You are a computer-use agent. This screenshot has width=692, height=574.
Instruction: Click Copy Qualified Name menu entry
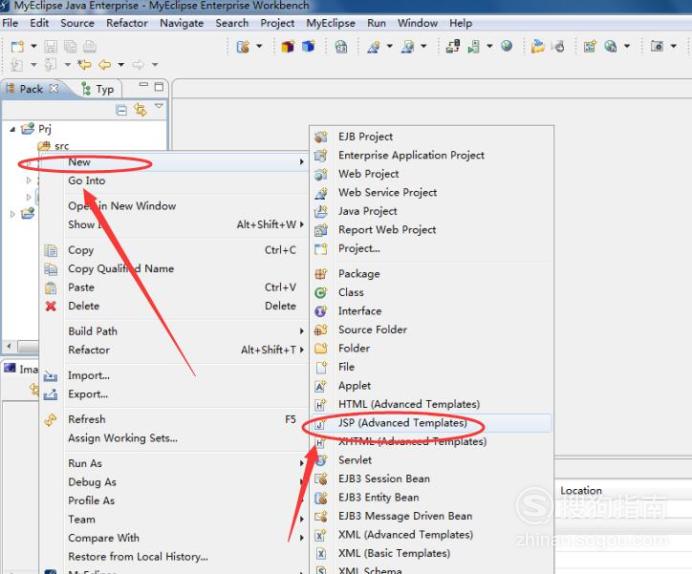click(x=174, y=268)
